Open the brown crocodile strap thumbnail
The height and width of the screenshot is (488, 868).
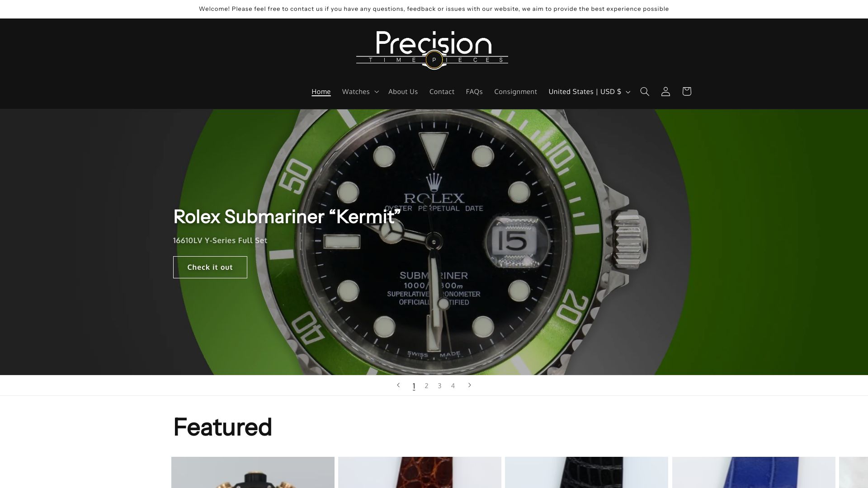[420, 472]
